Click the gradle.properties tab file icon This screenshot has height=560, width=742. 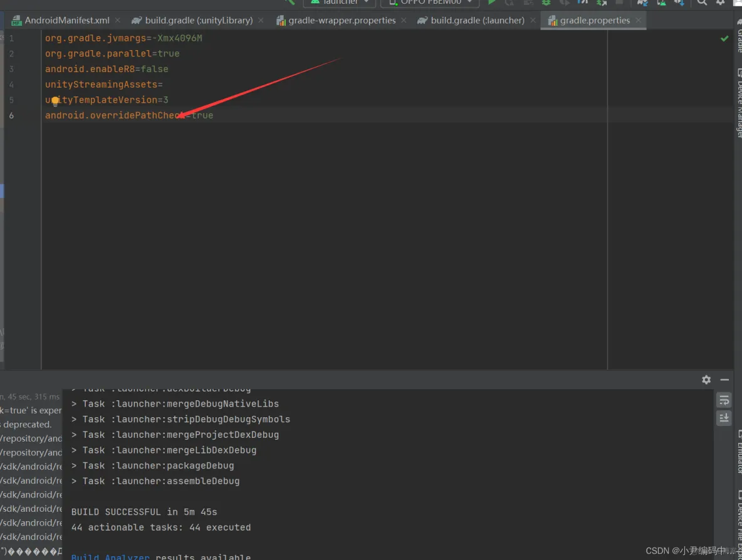tap(552, 20)
